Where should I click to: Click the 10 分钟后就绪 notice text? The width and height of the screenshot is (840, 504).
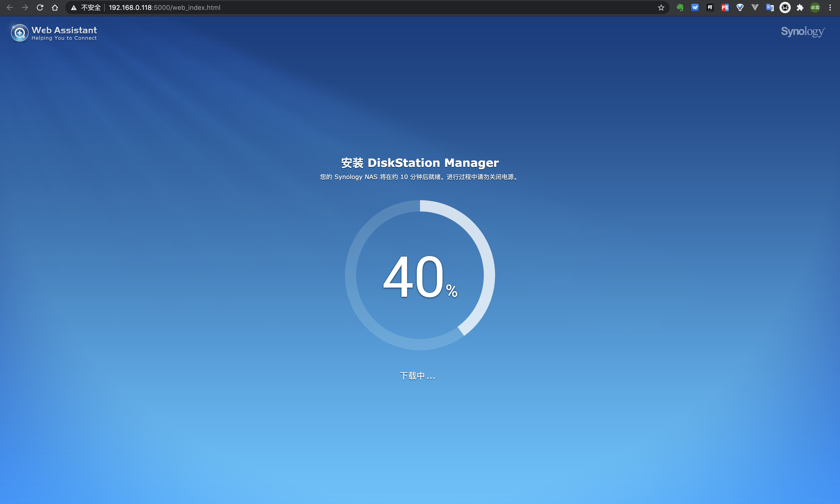click(419, 177)
